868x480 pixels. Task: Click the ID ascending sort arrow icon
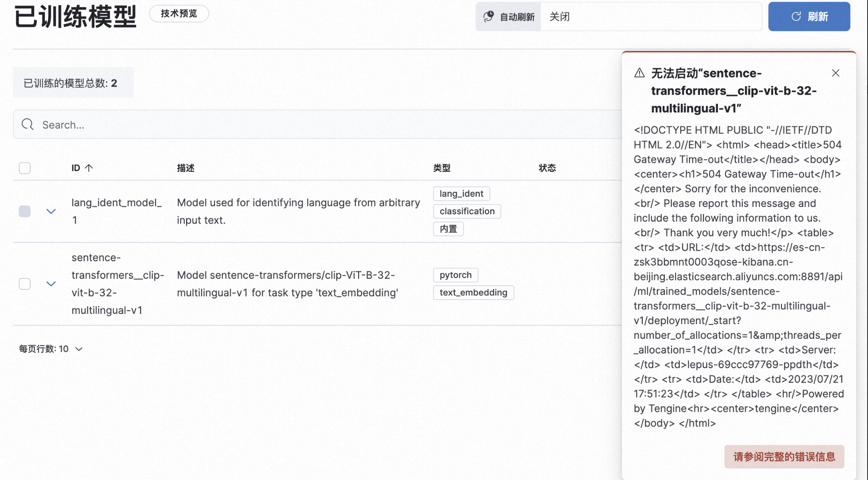[x=89, y=168]
